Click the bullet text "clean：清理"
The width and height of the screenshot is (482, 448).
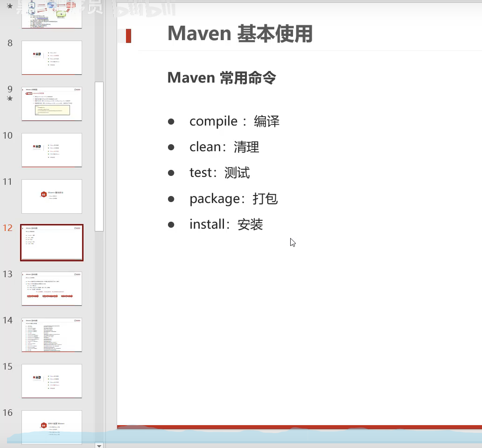(x=224, y=147)
